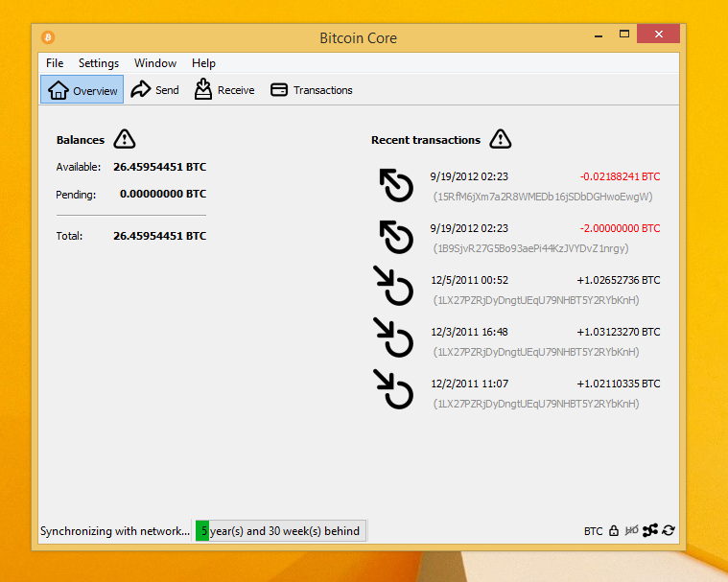728x582 pixels.
Task: Click the network connections icon
Action: (x=650, y=530)
